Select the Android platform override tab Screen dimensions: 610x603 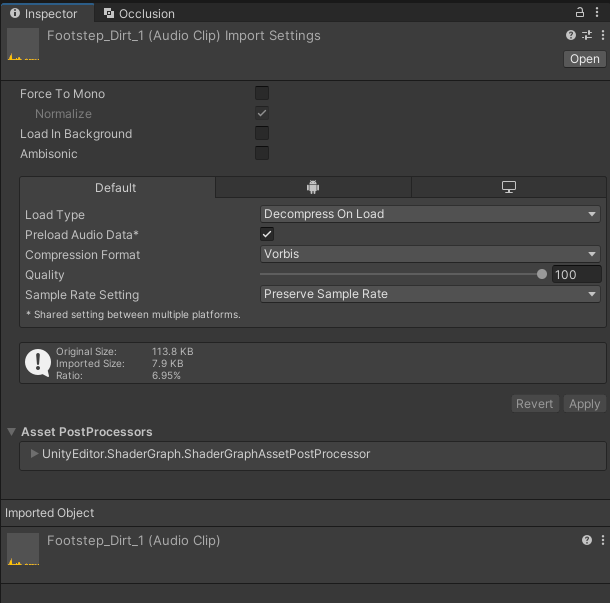coord(313,187)
